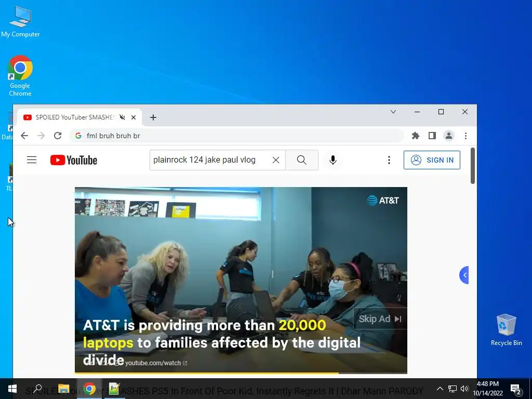The height and width of the screenshot is (399, 532).
Task: Open network status tray icon
Action: (x=453, y=389)
